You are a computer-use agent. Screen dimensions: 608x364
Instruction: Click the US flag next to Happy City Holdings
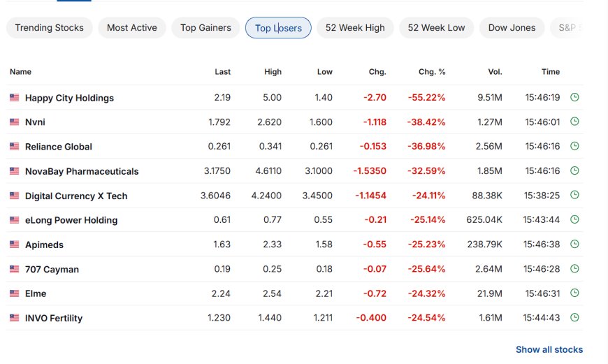point(15,97)
